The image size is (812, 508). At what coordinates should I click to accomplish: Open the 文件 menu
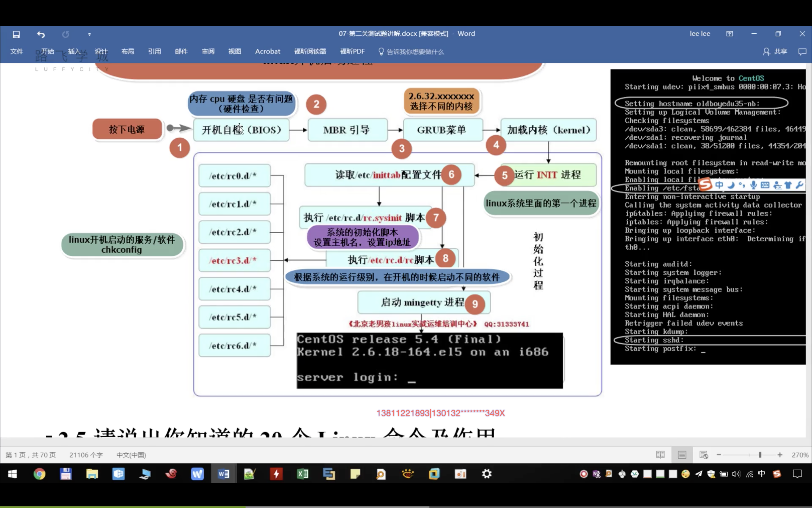16,51
